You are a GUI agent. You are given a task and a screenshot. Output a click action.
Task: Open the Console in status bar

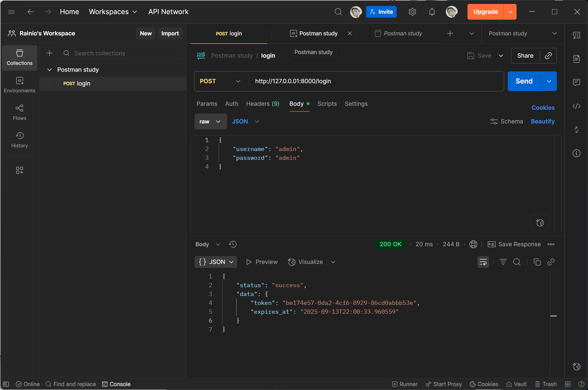(116, 384)
